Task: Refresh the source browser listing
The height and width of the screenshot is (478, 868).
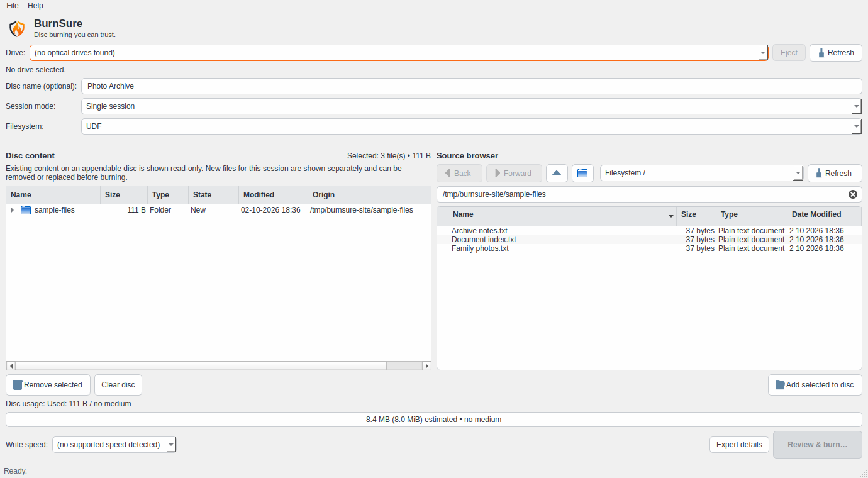Action: [835, 173]
